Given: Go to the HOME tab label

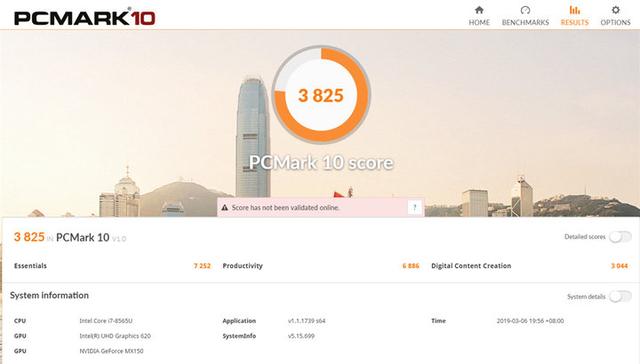Looking at the screenshot, I should [479, 22].
